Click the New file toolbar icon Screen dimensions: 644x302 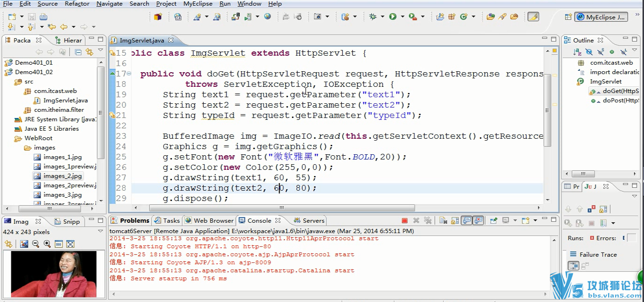(12, 17)
